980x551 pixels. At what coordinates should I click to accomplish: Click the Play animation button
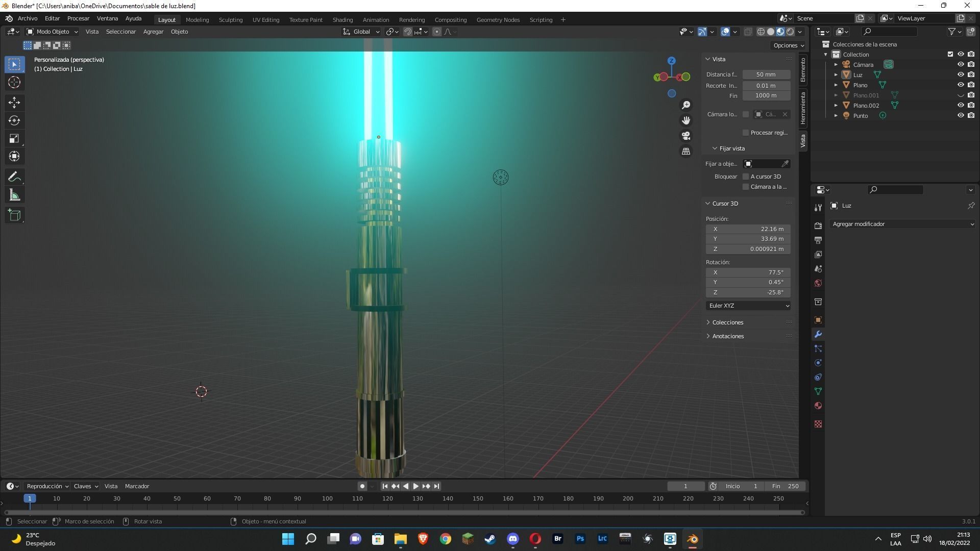(x=415, y=486)
